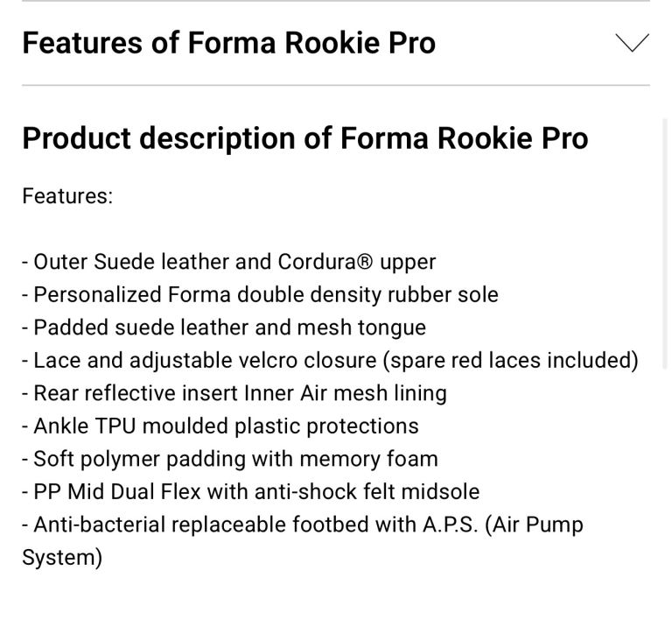Screen dimensions: 672x620
Task: Tap the Soft polymer padding line
Action: [x=230, y=459]
